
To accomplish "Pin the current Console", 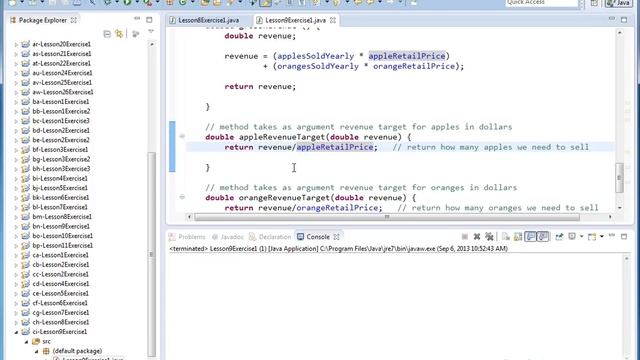I will tap(559, 237).
